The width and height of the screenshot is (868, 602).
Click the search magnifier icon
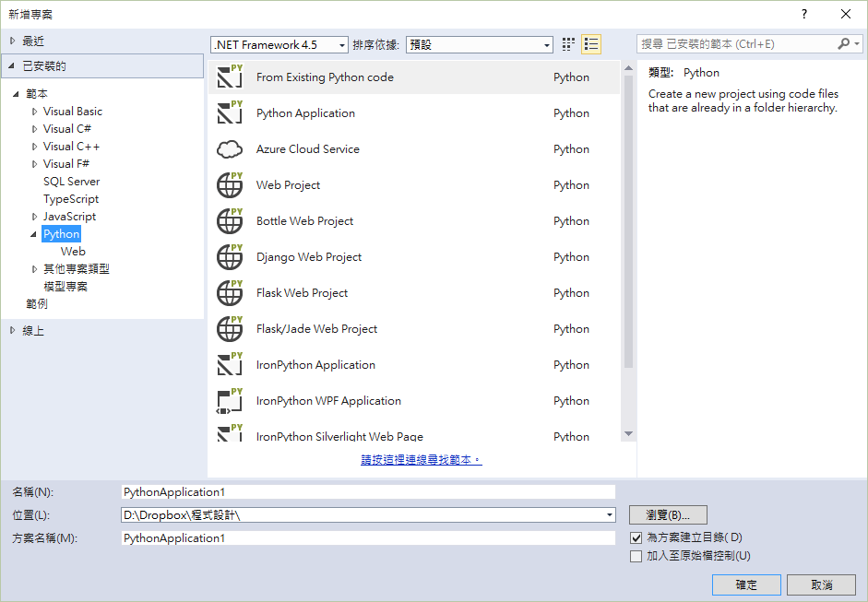point(844,43)
